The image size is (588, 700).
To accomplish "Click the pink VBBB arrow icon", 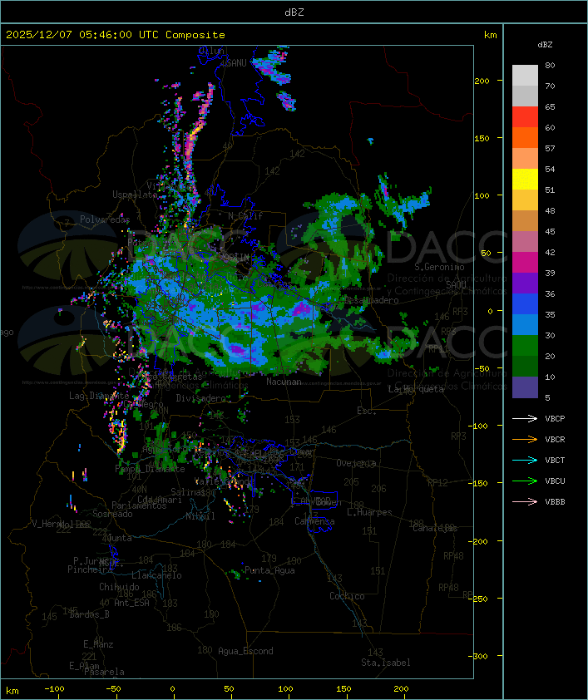I will pyautogui.click(x=525, y=502).
